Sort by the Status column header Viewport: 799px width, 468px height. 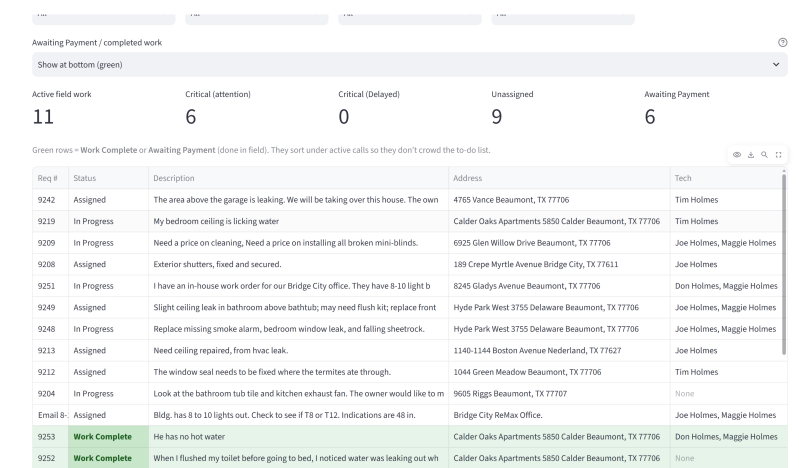pos(109,178)
